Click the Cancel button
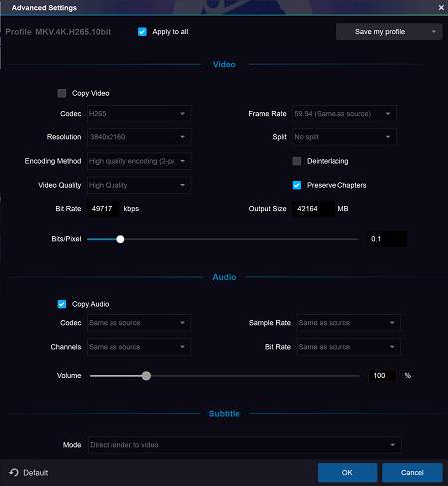The height and width of the screenshot is (486, 448). (x=412, y=472)
